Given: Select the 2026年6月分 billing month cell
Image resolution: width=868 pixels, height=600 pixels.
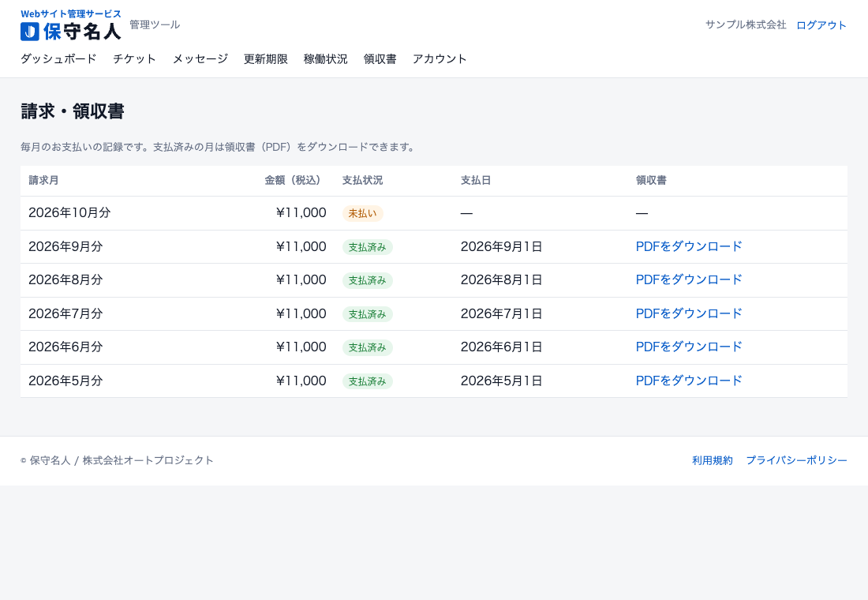Looking at the screenshot, I should click(x=65, y=347).
